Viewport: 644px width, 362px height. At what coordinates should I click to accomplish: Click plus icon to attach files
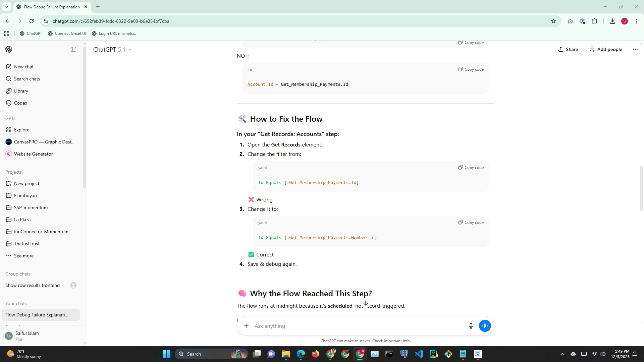(246, 326)
